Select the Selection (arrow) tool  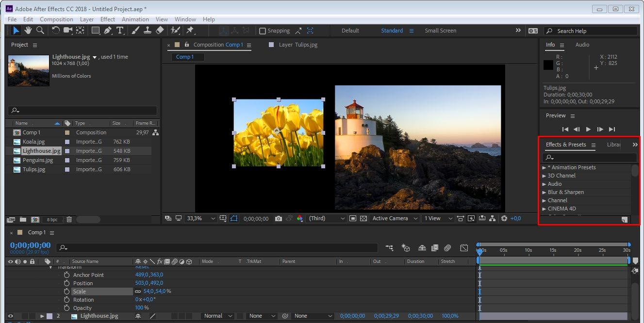(x=17, y=31)
